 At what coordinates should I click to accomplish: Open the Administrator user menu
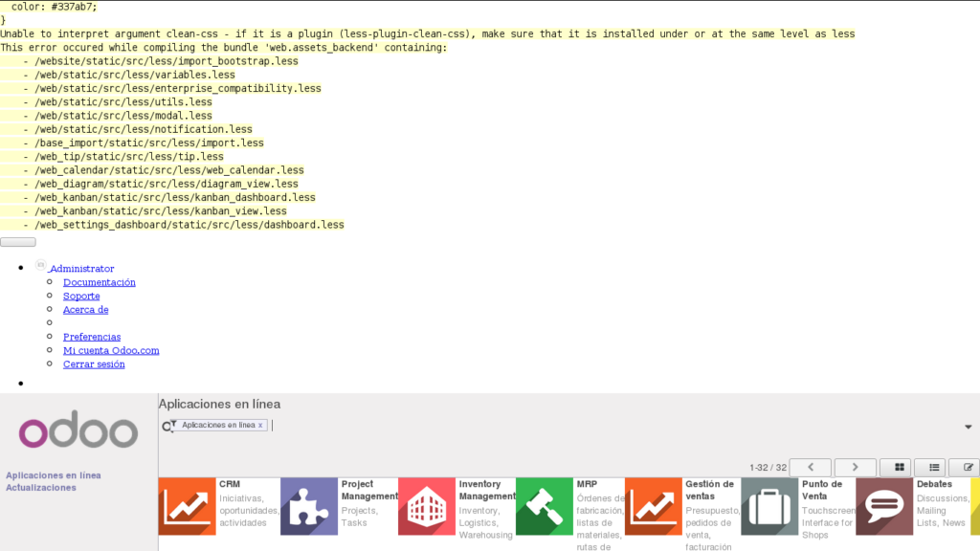[82, 269]
